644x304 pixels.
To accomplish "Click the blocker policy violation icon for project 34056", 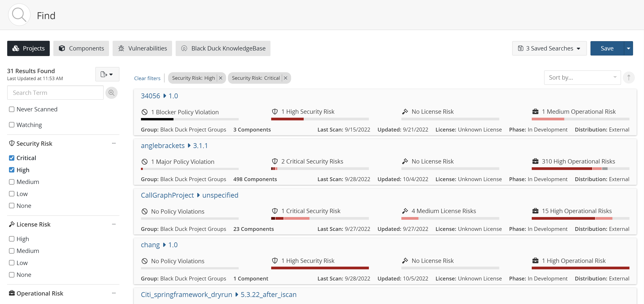I will [145, 112].
